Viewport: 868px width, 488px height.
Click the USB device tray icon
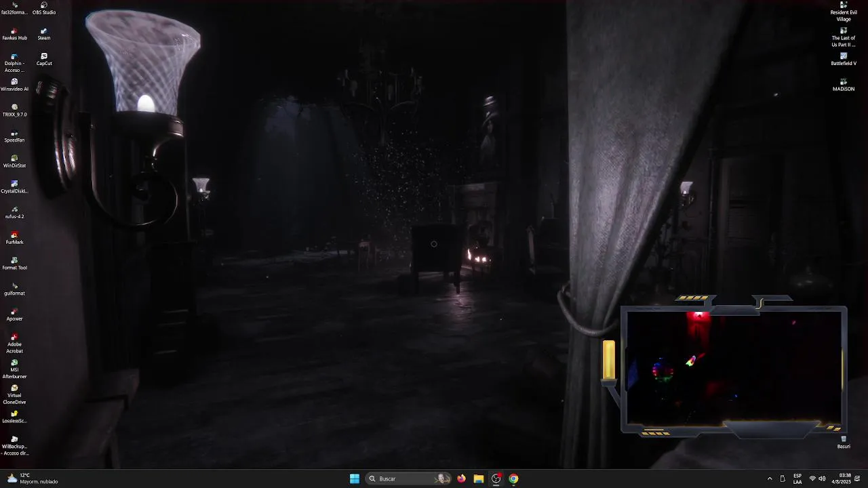click(x=783, y=479)
